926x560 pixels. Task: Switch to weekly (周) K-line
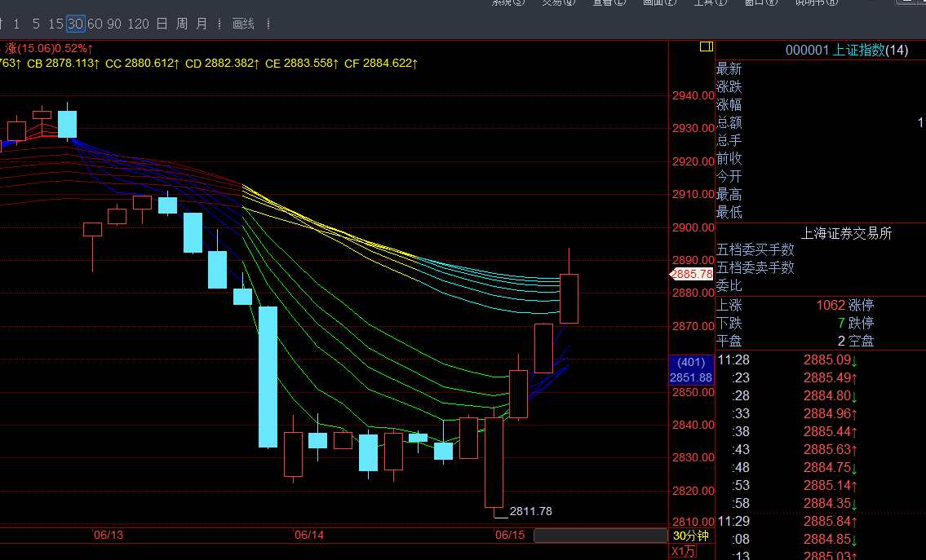pyautogui.click(x=182, y=24)
